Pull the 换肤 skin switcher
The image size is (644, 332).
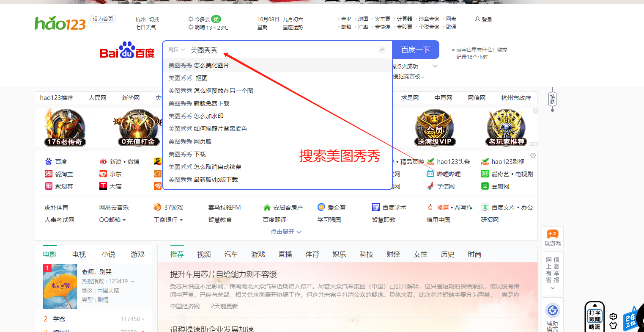552,100
